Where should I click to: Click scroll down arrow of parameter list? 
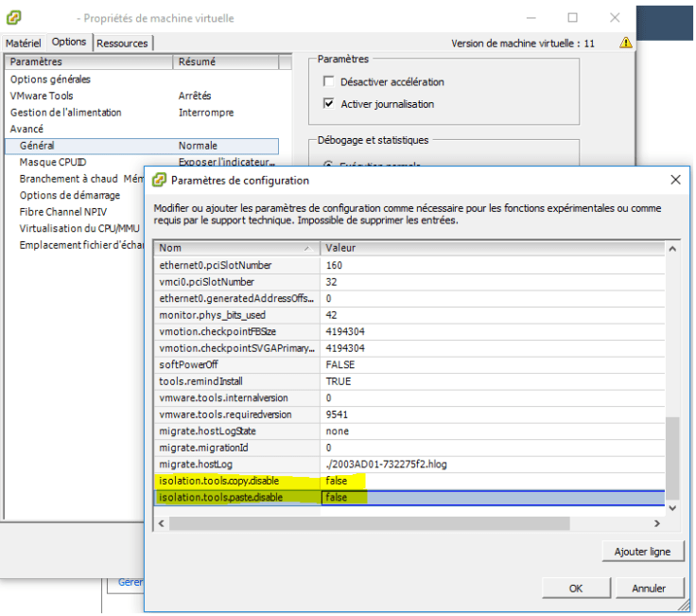pos(672,507)
